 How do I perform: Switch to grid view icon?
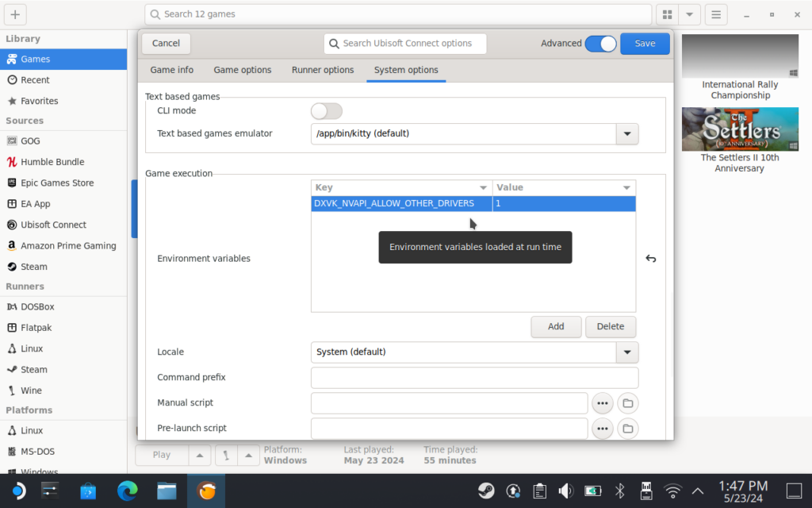[x=668, y=14]
